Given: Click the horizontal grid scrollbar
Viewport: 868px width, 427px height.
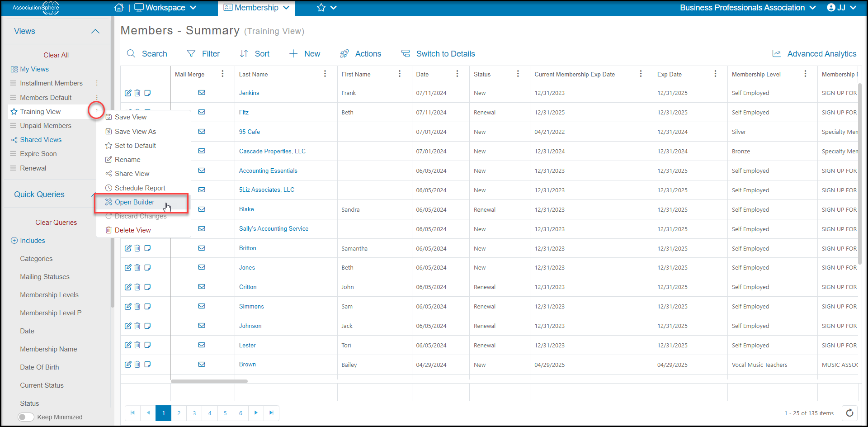Looking at the screenshot, I should pos(209,381).
